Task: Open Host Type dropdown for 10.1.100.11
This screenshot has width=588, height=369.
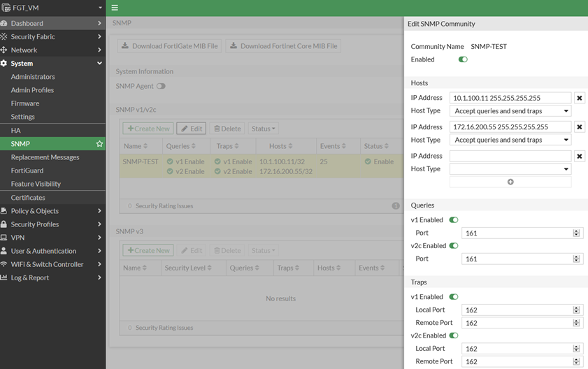Action: 510,111
